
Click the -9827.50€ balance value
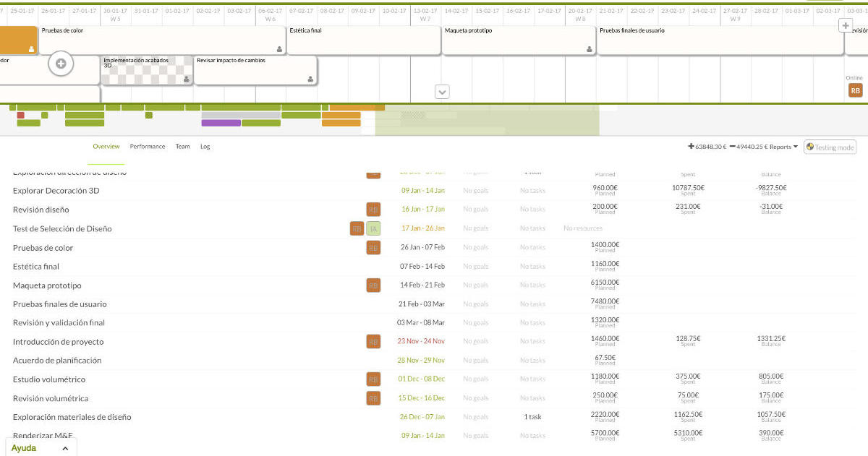[771, 188]
